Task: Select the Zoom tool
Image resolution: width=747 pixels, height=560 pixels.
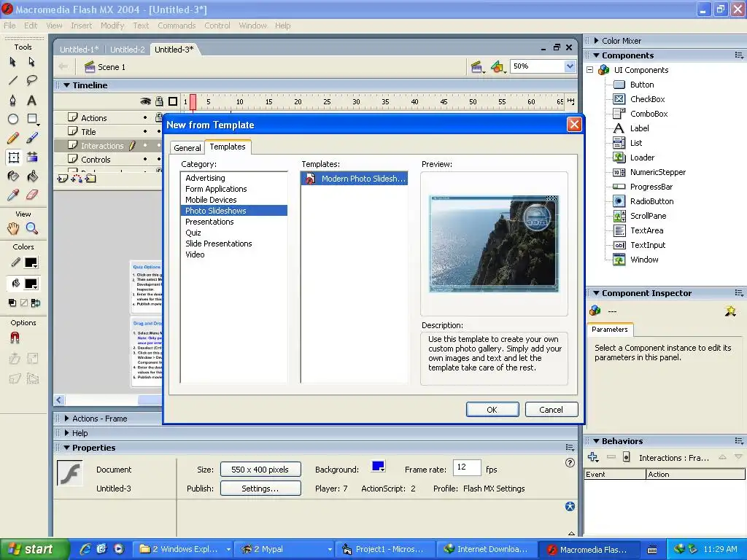Action: [x=31, y=228]
